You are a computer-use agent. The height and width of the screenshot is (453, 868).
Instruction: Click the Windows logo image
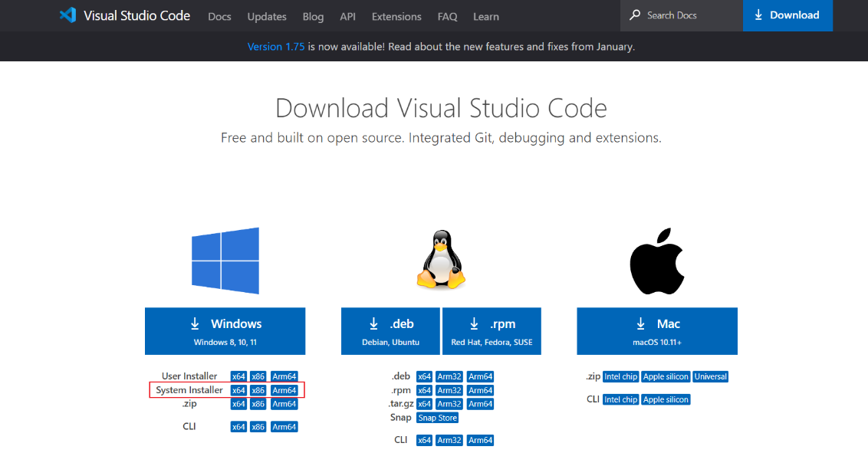tap(225, 261)
